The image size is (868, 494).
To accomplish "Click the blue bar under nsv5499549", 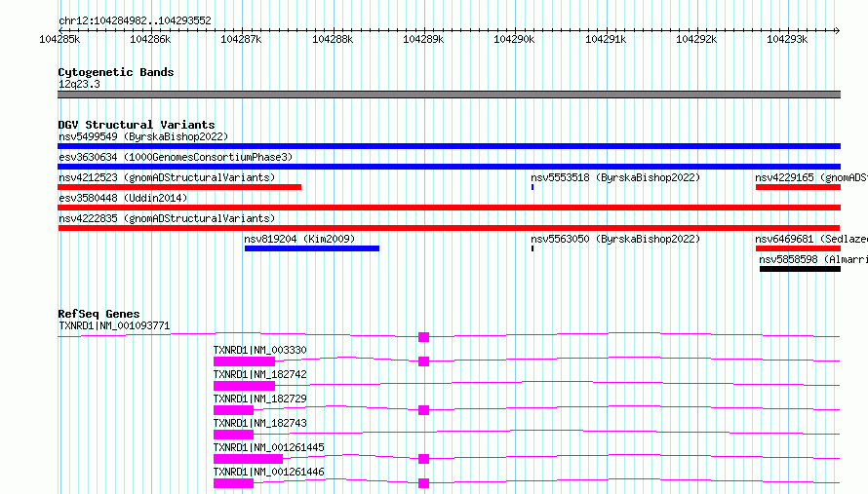I will click(x=449, y=146).
